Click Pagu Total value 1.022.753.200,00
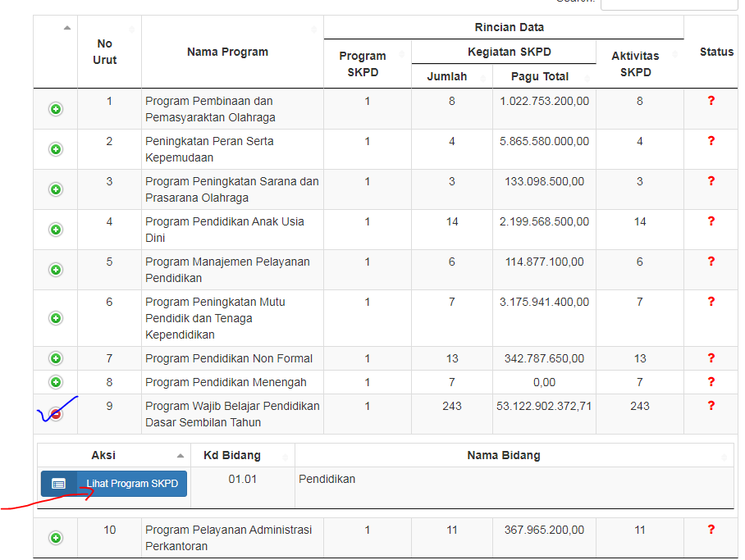 (x=544, y=101)
